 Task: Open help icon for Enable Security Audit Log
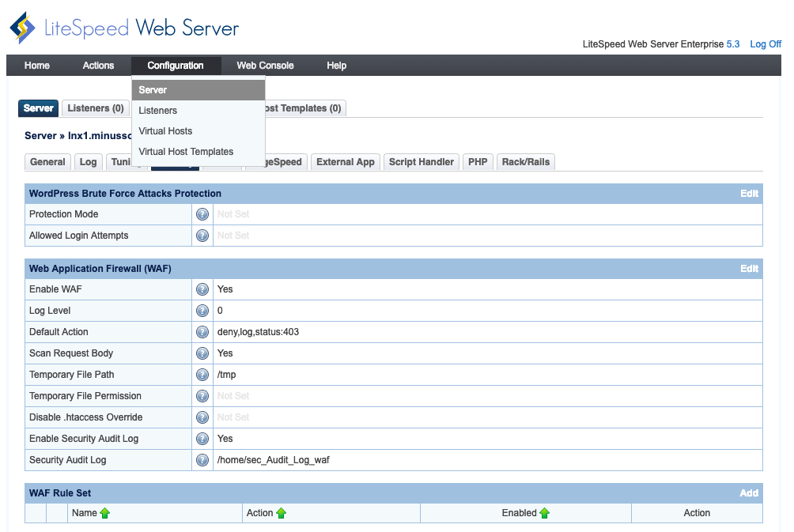202,439
